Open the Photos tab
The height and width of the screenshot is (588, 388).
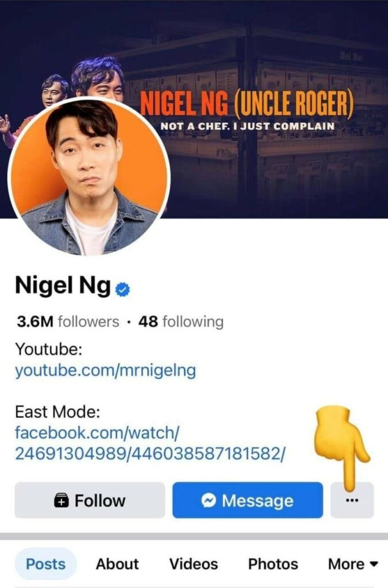point(273,564)
